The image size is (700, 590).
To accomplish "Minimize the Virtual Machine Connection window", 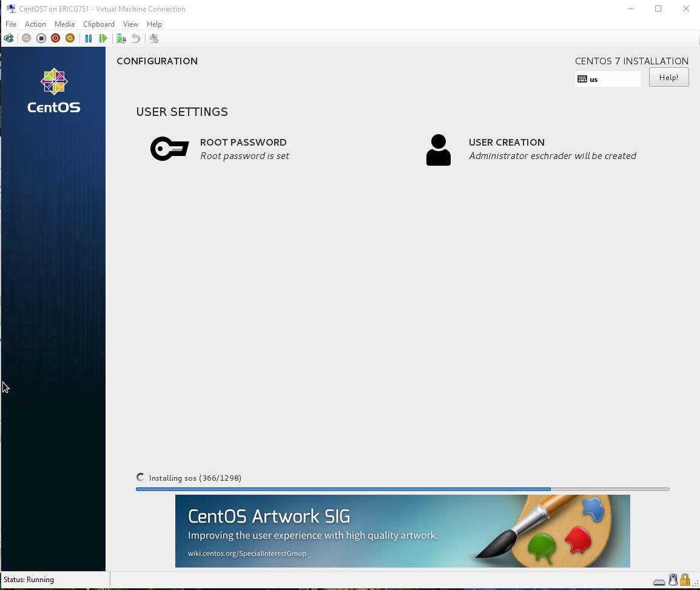I will [x=631, y=8].
